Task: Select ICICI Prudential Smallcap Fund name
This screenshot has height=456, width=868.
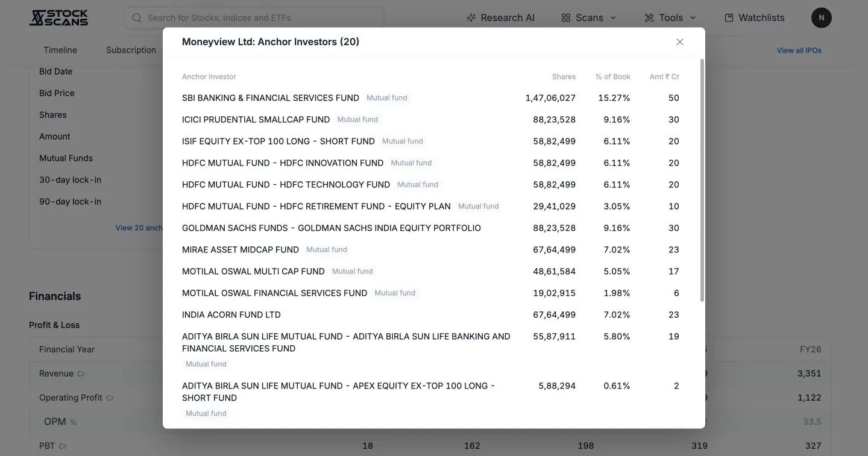Action: pos(256,120)
